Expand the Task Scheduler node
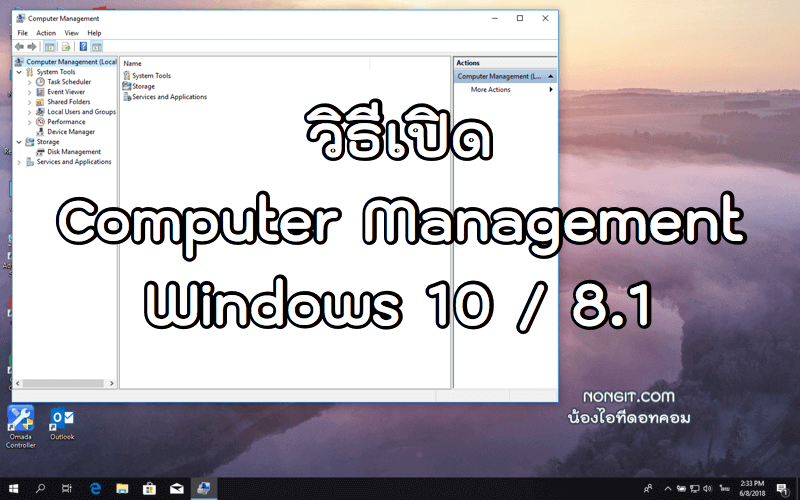 30,82
